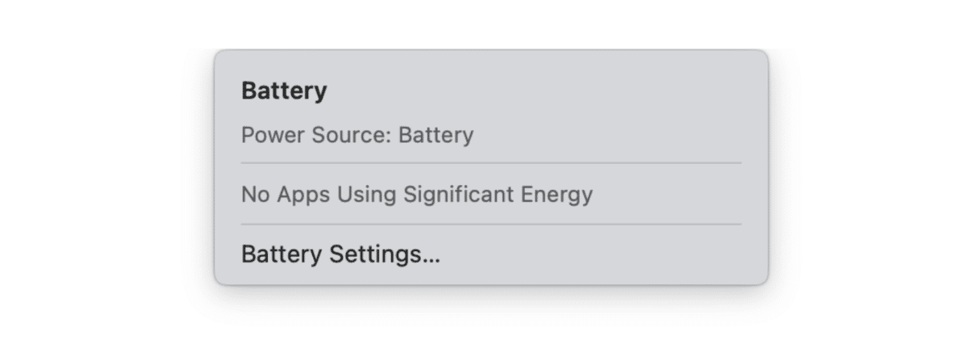Click the bold Battery heading
The height and width of the screenshot is (357, 980).
pyautogui.click(x=284, y=90)
